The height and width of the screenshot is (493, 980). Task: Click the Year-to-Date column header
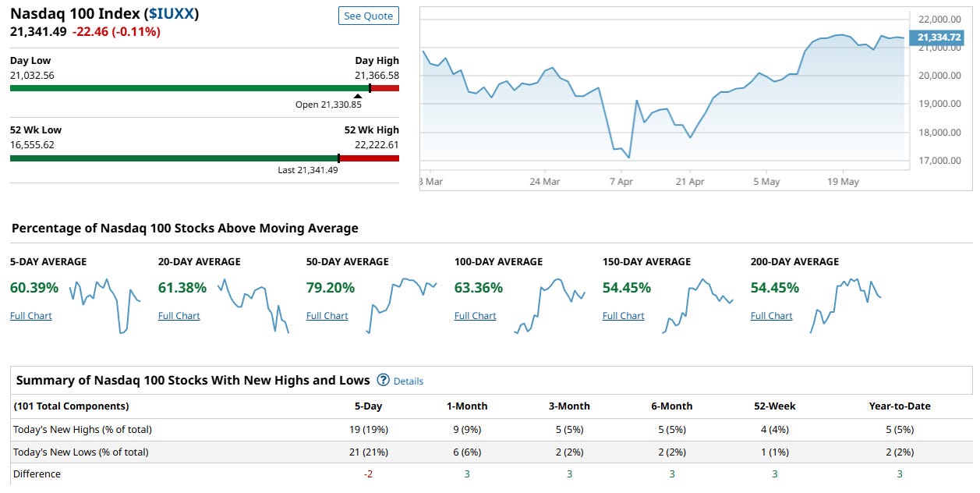(x=900, y=406)
